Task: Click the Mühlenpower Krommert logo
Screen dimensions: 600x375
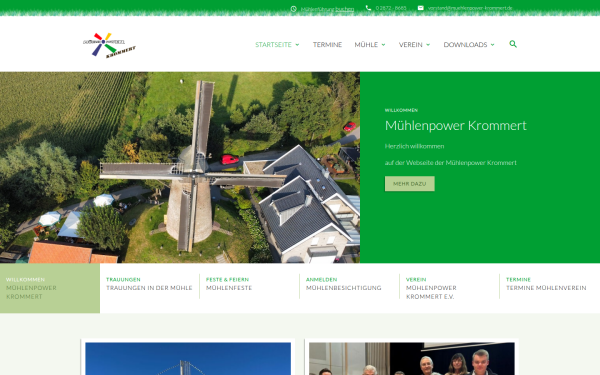Action: pos(109,45)
